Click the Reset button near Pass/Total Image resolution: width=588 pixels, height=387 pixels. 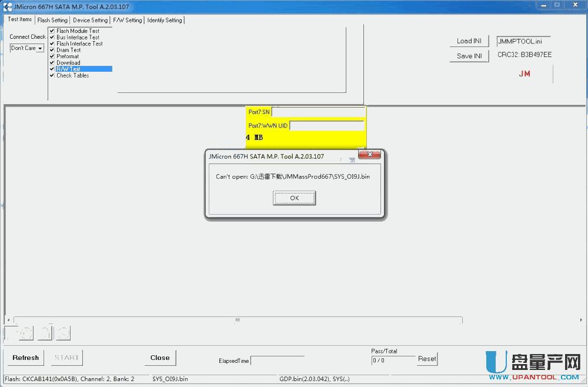(427, 359)
